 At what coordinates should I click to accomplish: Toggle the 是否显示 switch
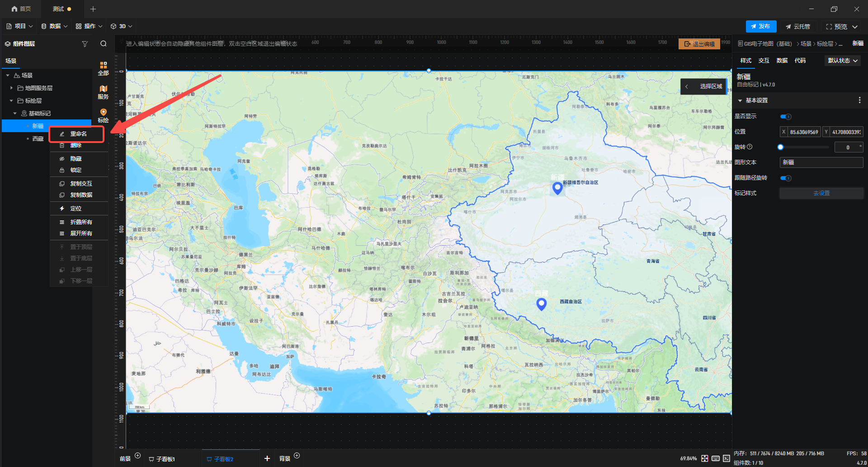(x=786, y=117)
